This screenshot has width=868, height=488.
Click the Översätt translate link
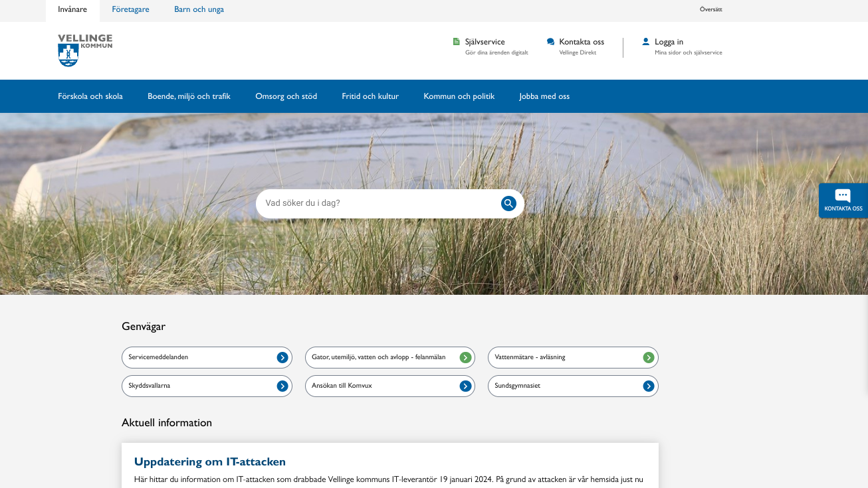coord(710,10)
